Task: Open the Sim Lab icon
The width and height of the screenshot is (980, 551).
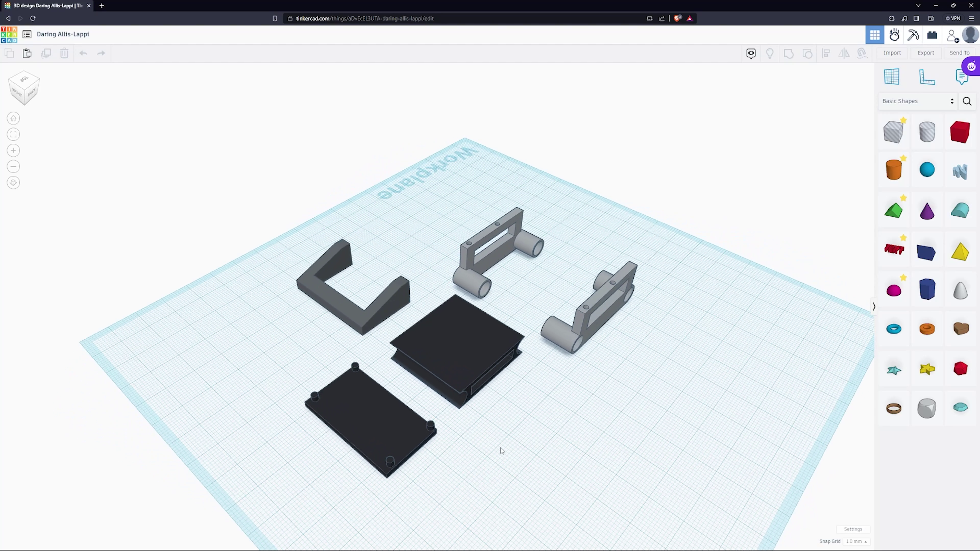Action: pos(894,35)
